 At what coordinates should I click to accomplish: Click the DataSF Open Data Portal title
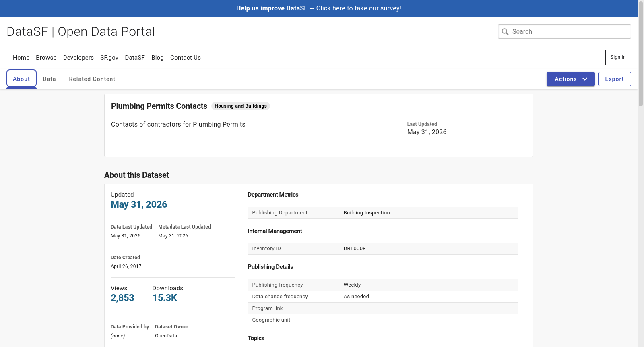point(81,31)
